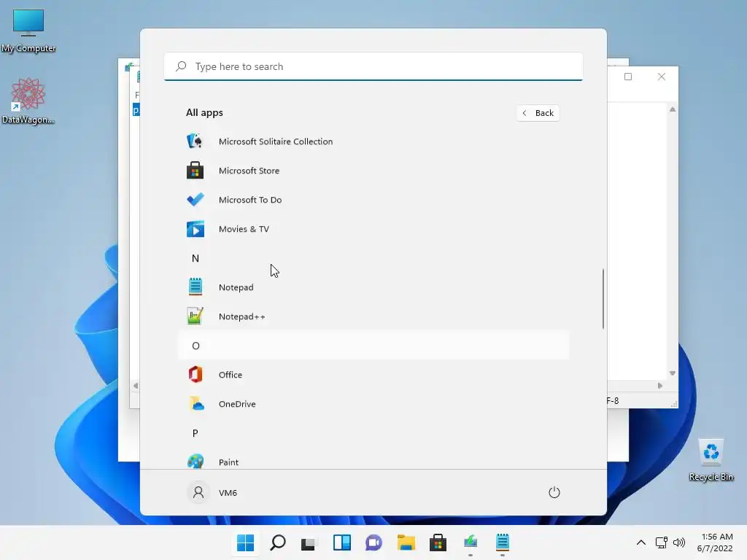
Task: Click the Movies & TV text label
Action: (x=244, y=229)
